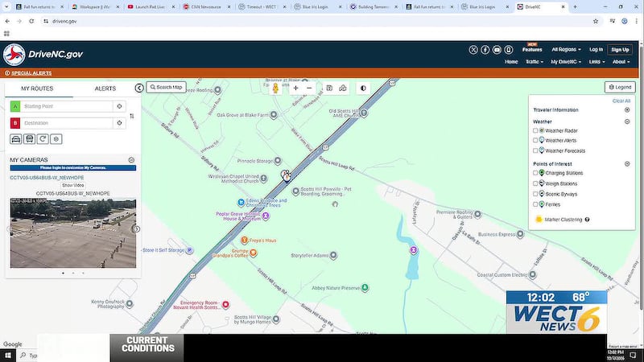Check the Ferries layer
This screenshot has height=362, width=644.
(x=535, y=204)
